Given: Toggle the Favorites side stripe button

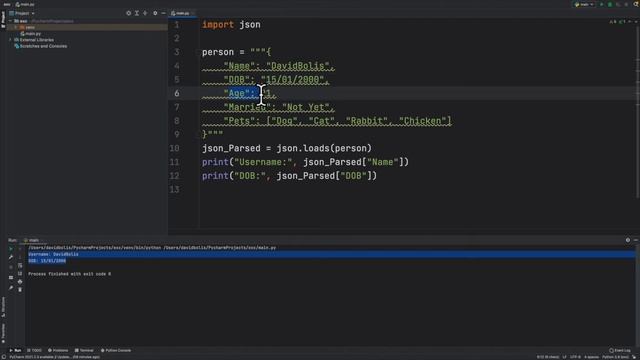Looking at the screenshot, I should pyautogui.click(x=3, y=333).
